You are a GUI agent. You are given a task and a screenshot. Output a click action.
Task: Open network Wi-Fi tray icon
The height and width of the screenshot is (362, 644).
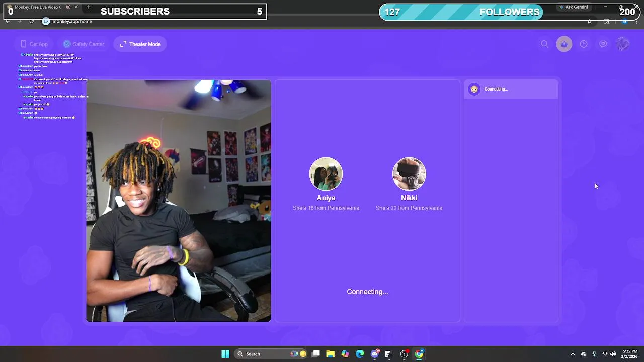(605, 354)
